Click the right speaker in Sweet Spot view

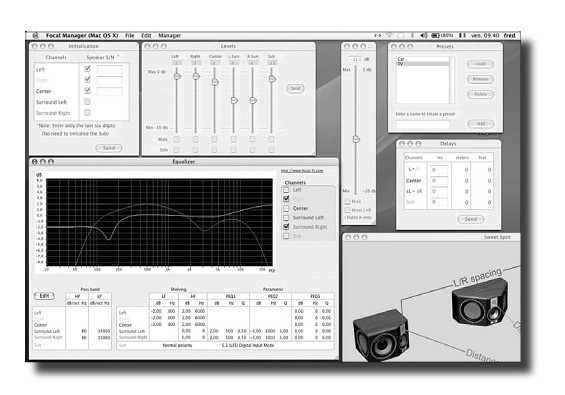click(x=480, y=301)
